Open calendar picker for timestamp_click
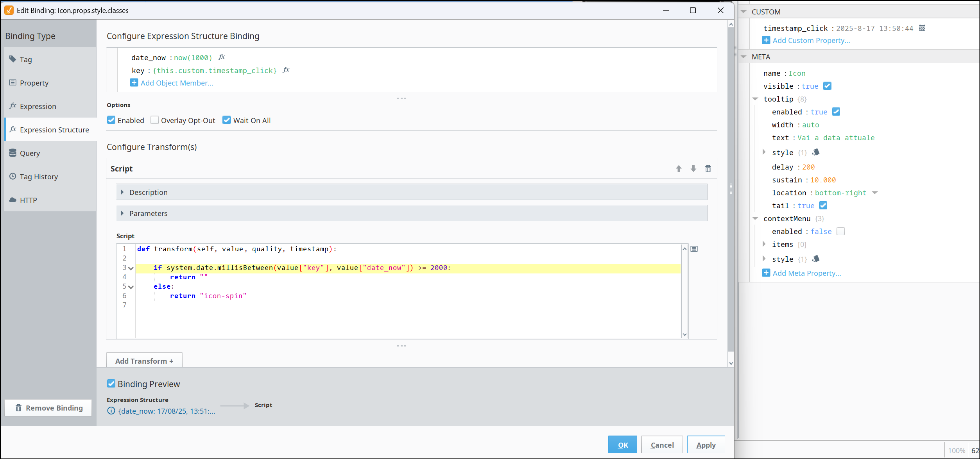The height and width of the screenshot is (459, 980). [922, 28]
